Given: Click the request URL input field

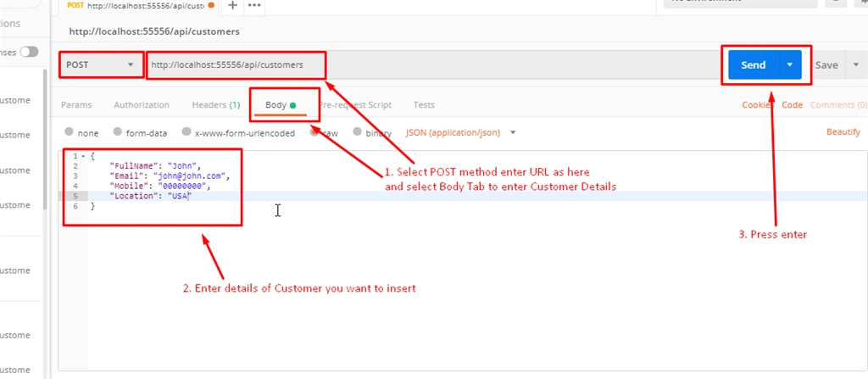Looking at the screenshot, I should coord(431,64).
